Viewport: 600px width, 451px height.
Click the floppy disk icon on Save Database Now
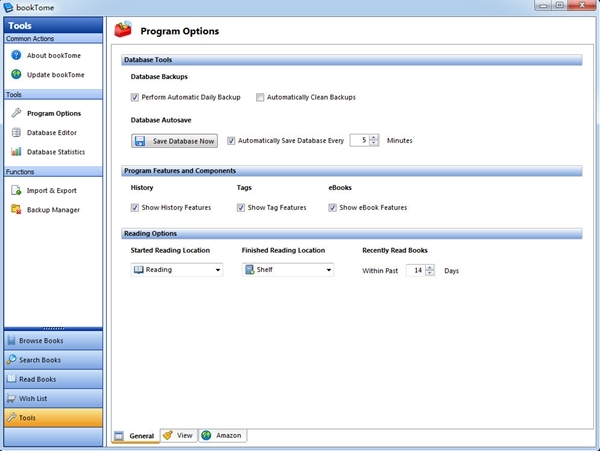point(140,141)
